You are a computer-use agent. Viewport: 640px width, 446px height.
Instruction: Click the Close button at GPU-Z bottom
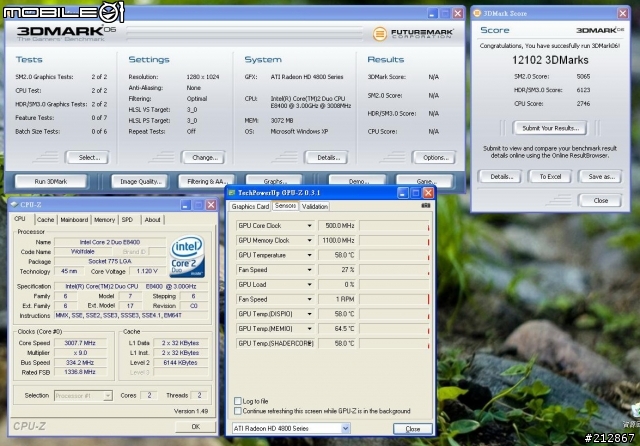pos(413,429)
